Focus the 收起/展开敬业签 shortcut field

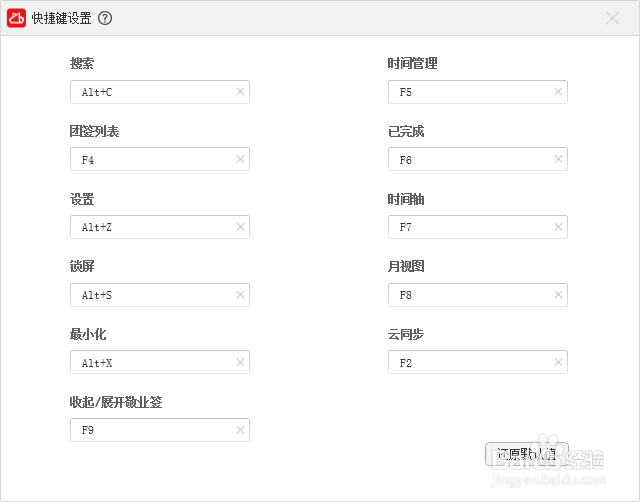coord(150,430)
